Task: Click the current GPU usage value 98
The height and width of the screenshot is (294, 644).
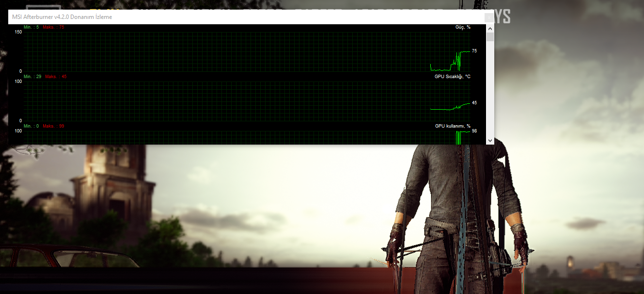Action: (474, 131)
